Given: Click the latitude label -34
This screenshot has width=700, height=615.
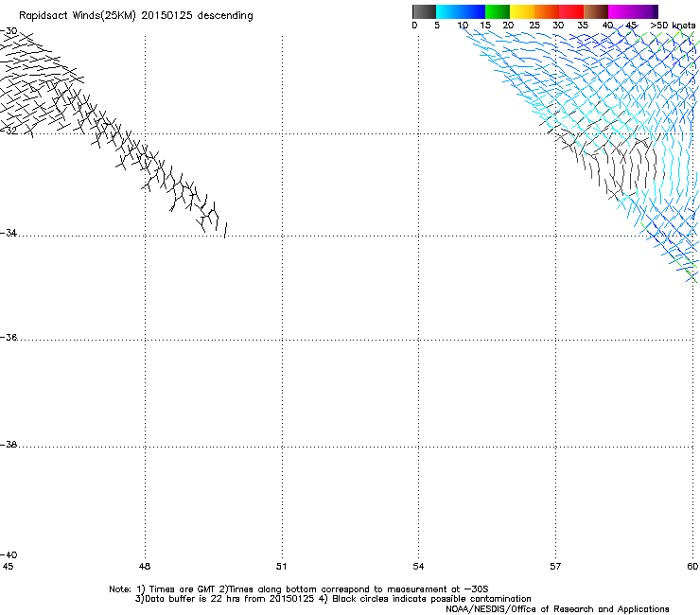Looking at the screenshot, I should pos(9,233).
